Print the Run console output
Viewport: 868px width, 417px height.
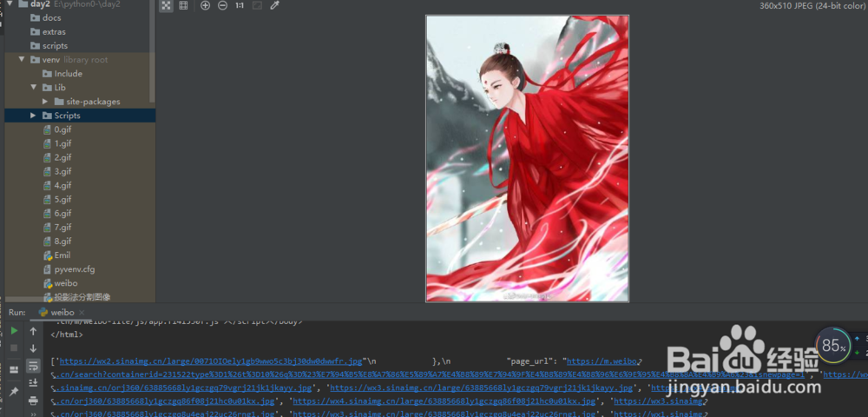coord(33,400)
